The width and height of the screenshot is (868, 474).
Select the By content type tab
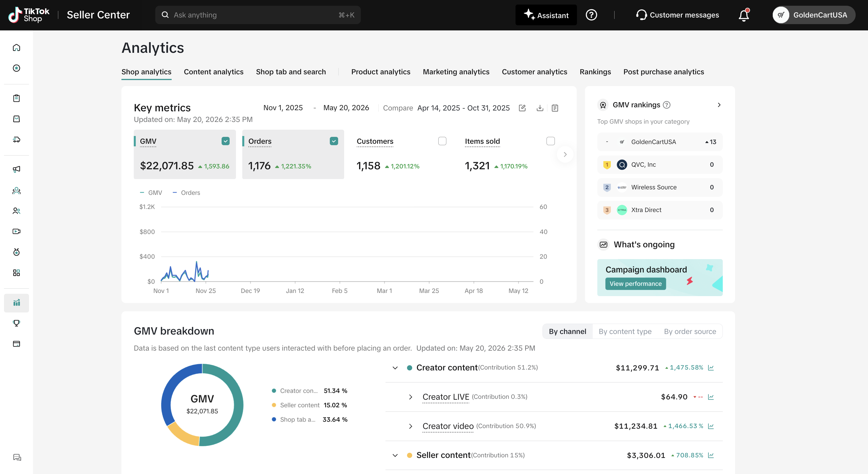625,331
